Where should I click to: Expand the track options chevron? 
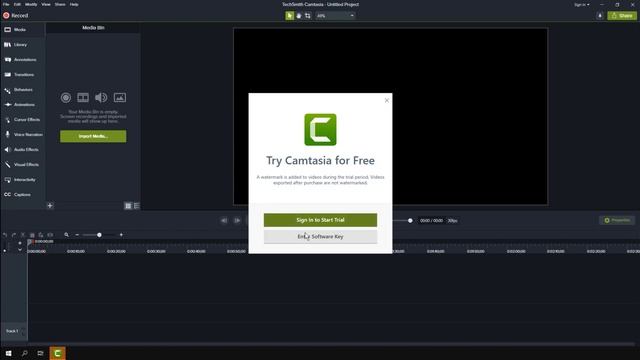point(20,250)
